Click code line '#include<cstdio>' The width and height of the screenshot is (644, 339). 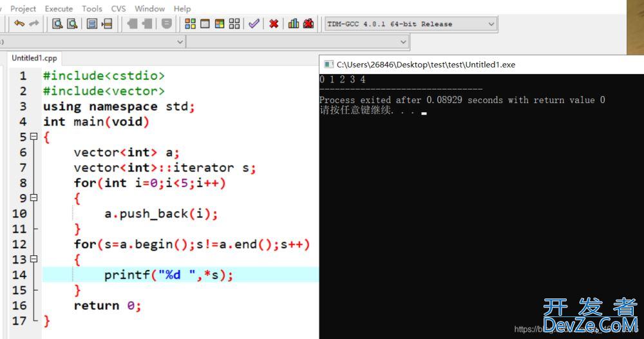tap(104, 75)
